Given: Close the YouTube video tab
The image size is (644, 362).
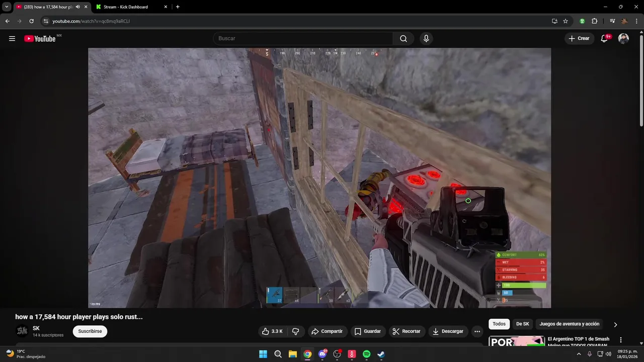Looking at the screenshot, I should (x=86, y=7).
